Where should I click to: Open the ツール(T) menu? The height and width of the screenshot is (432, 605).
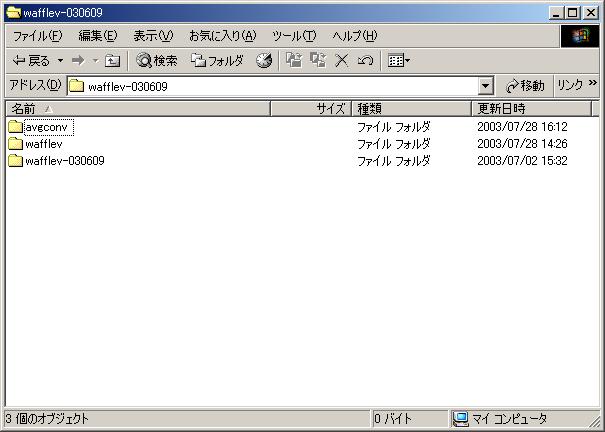click(294, 36)
